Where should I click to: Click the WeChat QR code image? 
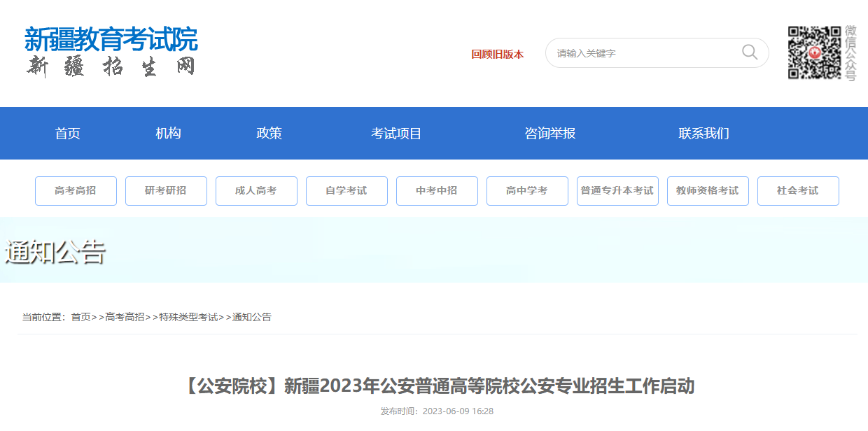[x=814, y=52]
